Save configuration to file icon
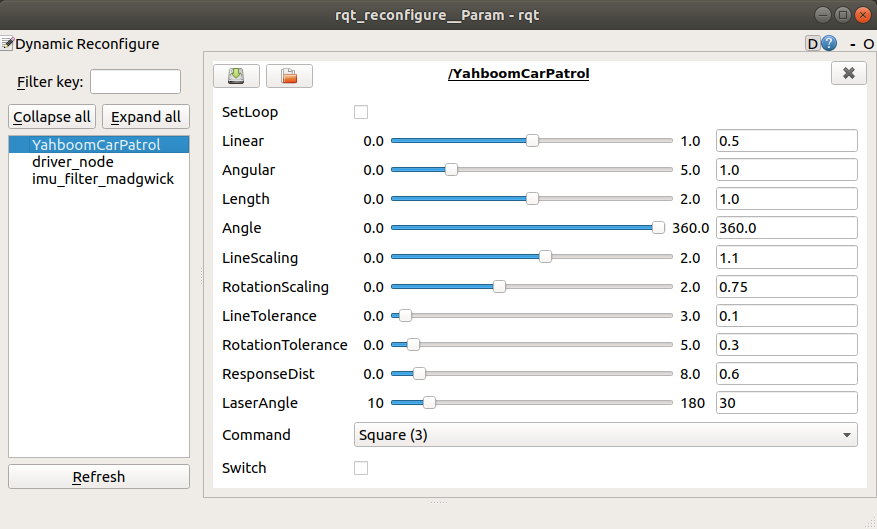877x529 pixels. [236, 75]
